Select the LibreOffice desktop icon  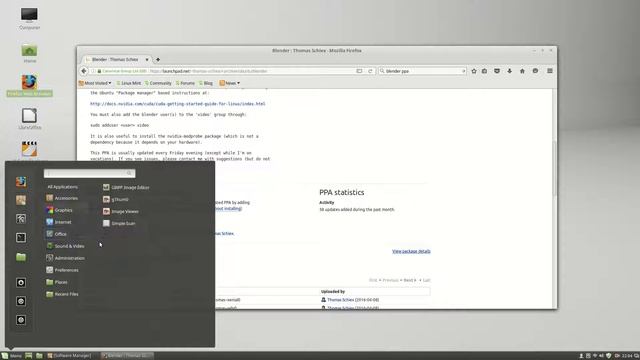tap(29, 119)
